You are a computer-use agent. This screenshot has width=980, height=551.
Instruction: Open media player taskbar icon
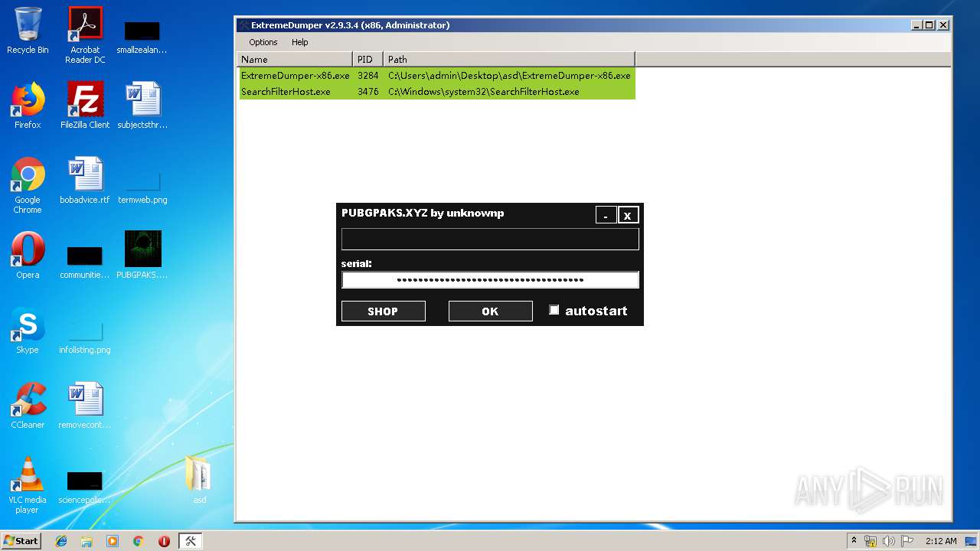click(x=113, y=541)
